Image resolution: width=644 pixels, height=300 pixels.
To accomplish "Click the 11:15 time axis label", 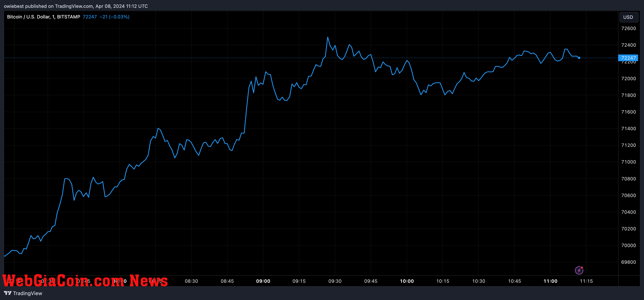I will 586,281.
